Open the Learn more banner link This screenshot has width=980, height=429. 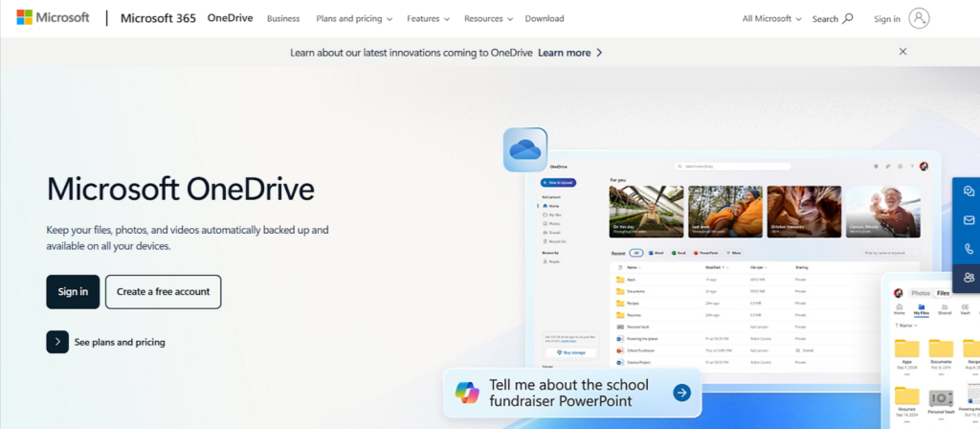[570, 53]
